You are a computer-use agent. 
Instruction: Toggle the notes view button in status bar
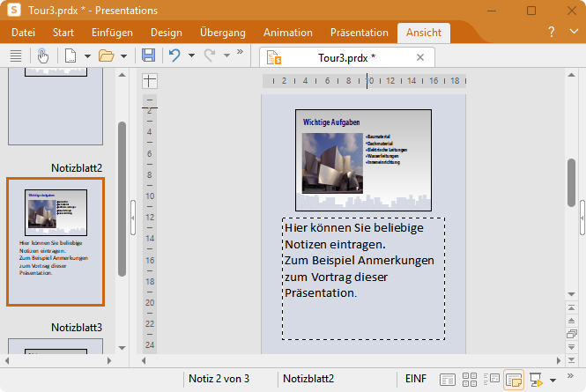(x=513, y=379)
